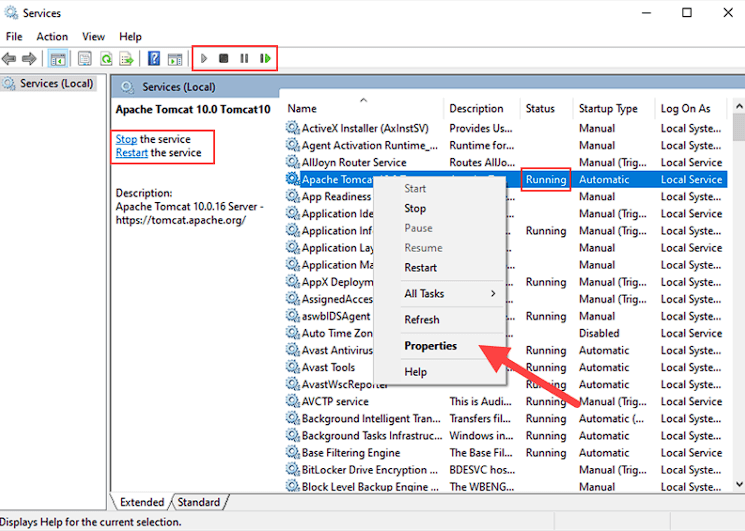
Task: Sort by the Description column header
Action: coord(482,108)
